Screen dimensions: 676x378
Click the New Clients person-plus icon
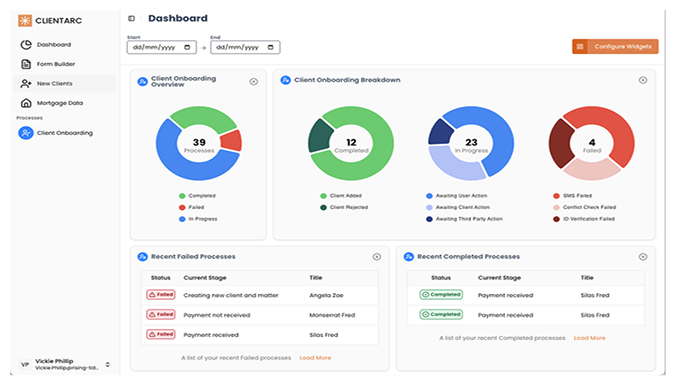coord(26,83)
